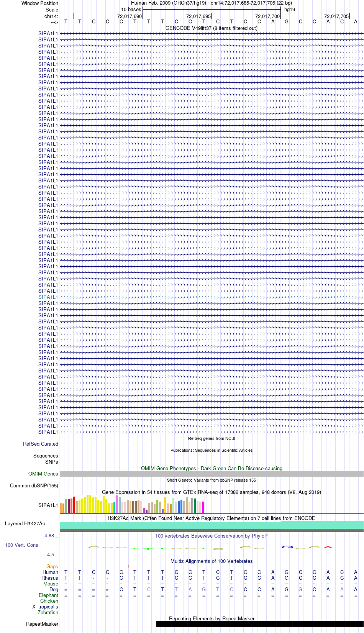364x633 pixels.
Task: Click the 72,017,705 position tick label
Action: point(336,16)
